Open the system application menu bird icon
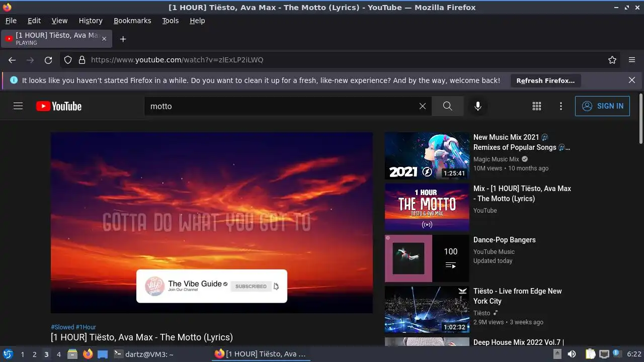Image resolution: width=644 pixels, height=362 pixels. point(8,354)
